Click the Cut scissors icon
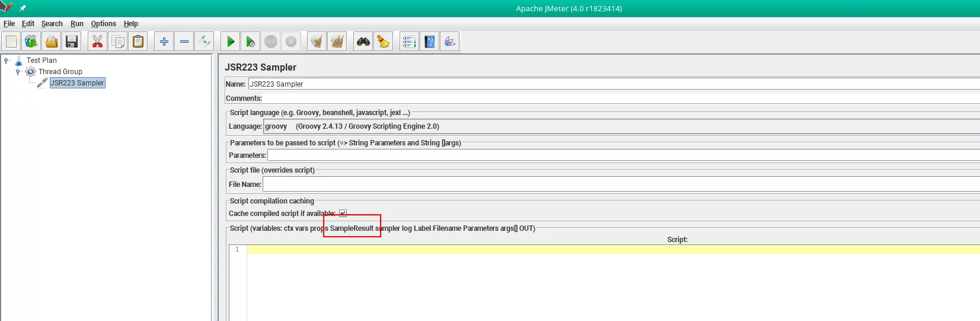This screenshot has width=980, height=321. click(97, 42)
